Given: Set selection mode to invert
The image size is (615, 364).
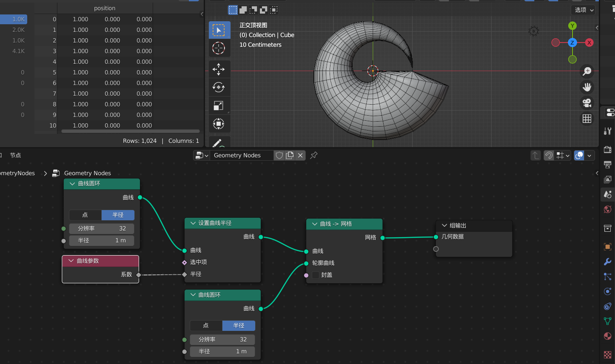Looking at the screenshot, I should (x=264, y=10).
